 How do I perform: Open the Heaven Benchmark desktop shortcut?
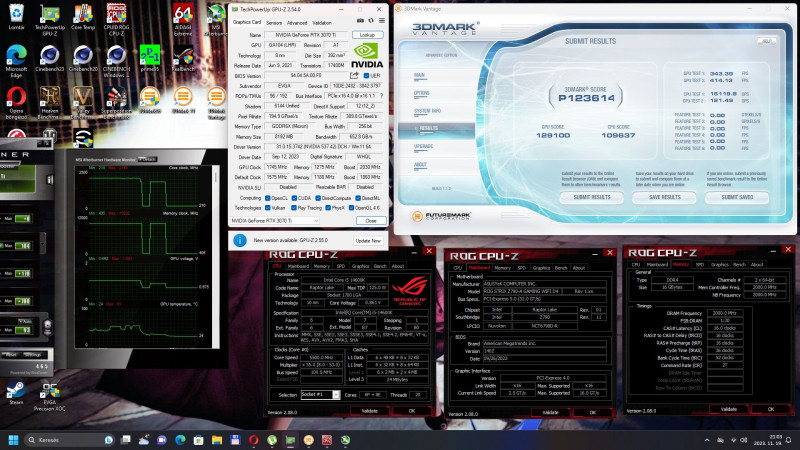(49, 103)
